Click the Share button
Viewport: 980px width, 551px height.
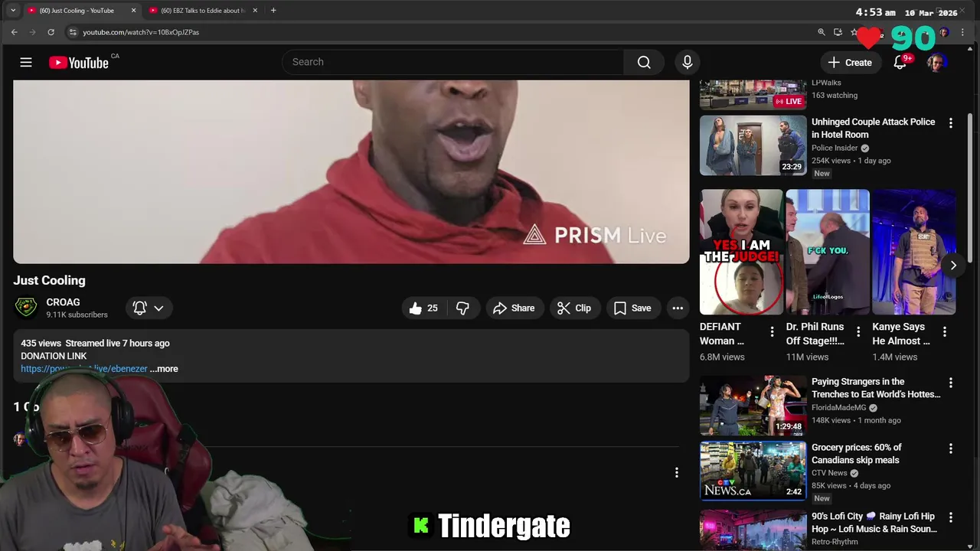(514, 308)
